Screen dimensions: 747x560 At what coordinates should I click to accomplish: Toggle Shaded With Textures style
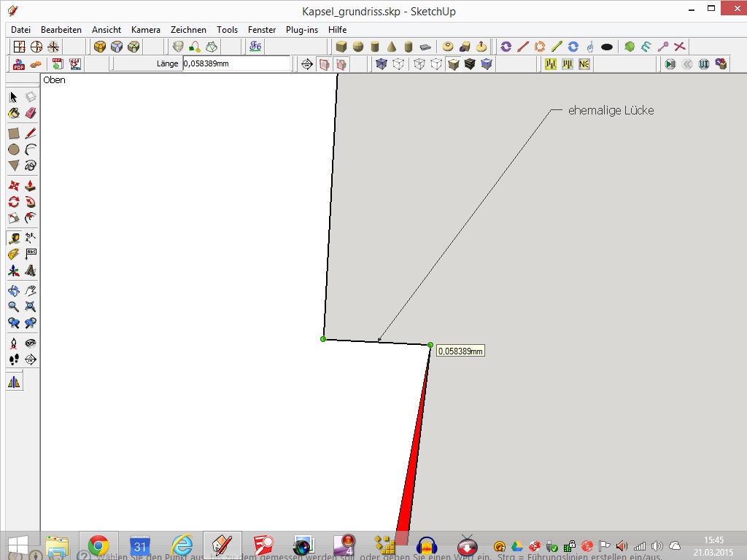point(471,64)
